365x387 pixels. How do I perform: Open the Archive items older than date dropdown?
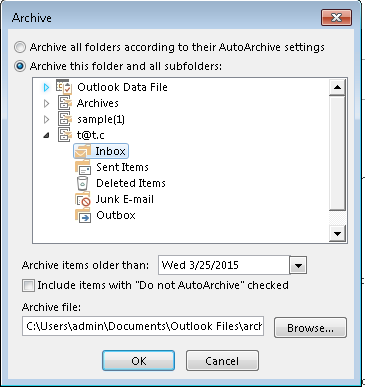pyautogui.click(x=298, y=265)
